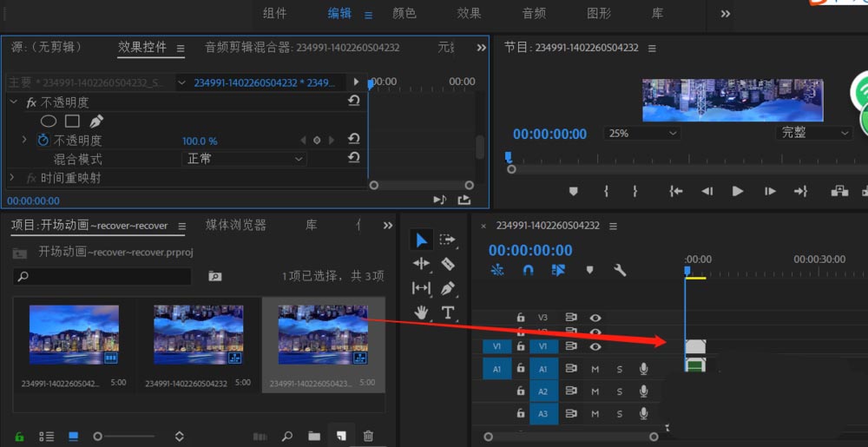868x447 pixels.
Task: Open the blend mode dropdown
Action: click(x=244, y=159)
